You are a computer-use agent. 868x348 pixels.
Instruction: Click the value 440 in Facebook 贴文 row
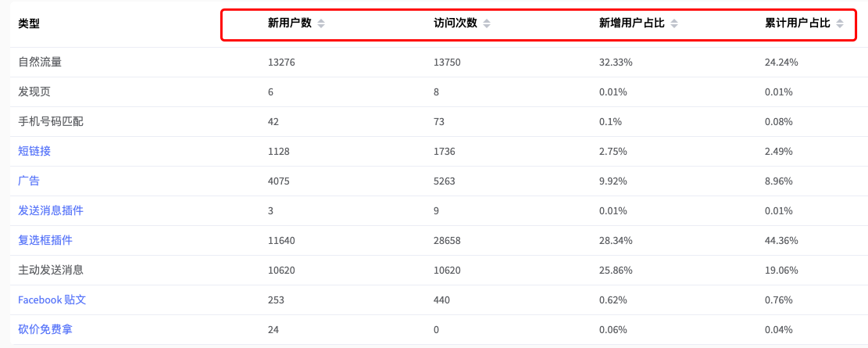(441, 300)
